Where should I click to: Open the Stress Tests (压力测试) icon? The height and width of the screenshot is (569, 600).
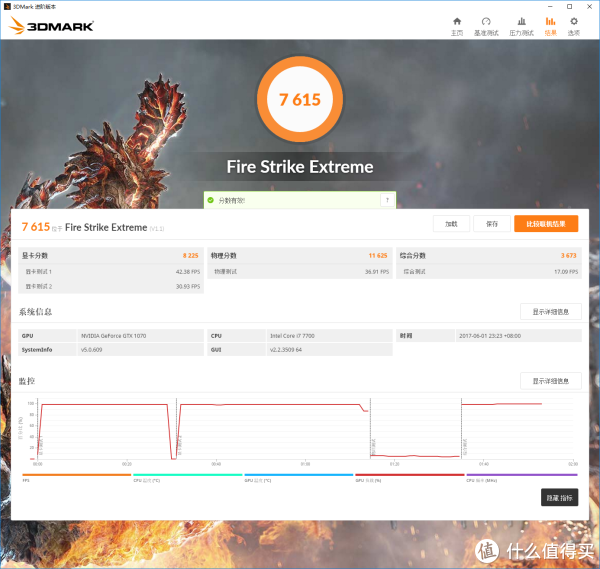click(521, 25)
